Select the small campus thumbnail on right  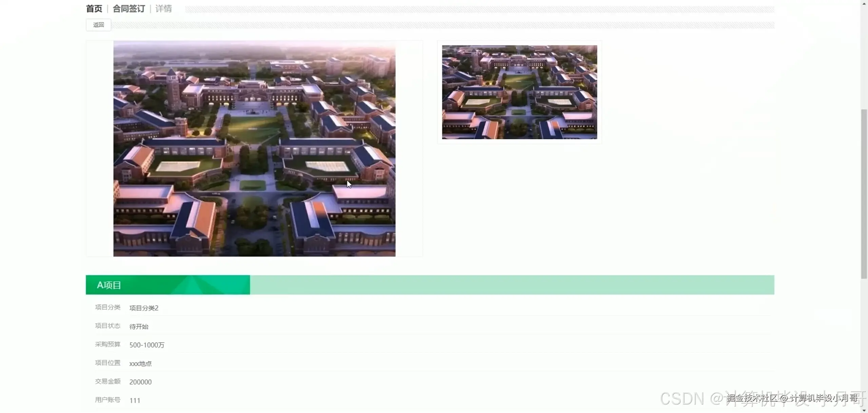point(519,92)
